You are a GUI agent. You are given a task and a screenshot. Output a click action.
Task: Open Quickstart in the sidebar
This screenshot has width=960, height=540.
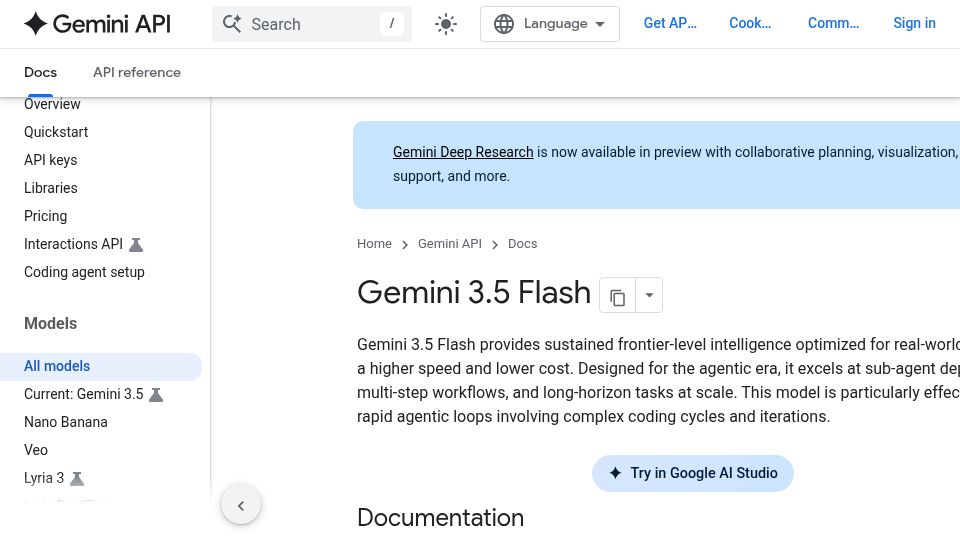pyautogui.click(x=56, y=132)
